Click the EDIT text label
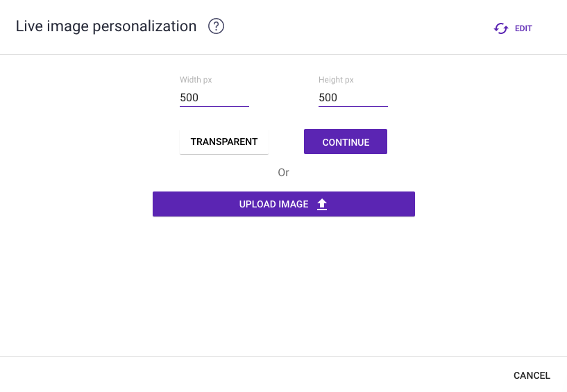 click(x=523, y=28)
